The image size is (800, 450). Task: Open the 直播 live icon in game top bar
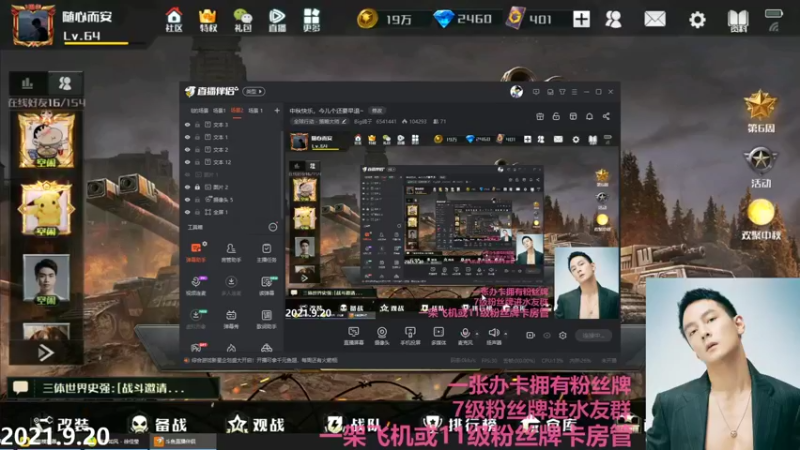click(x=277, y=20)
